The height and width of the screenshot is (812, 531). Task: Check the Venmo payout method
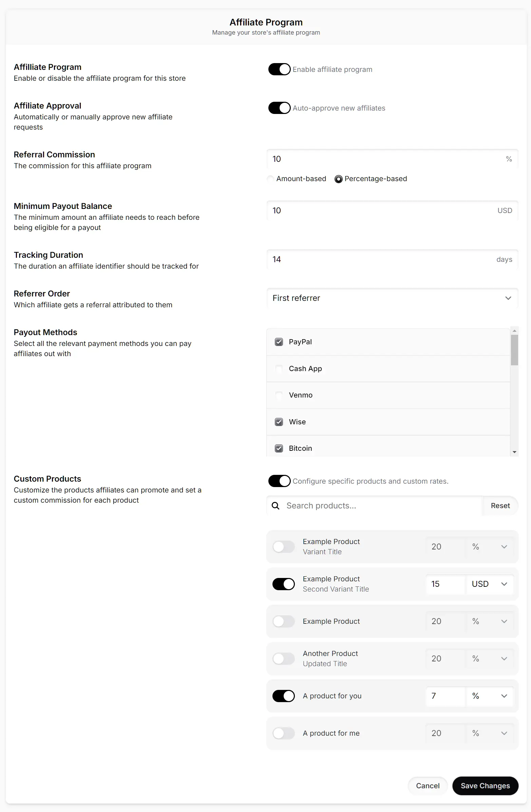click(x=279, y=395)
